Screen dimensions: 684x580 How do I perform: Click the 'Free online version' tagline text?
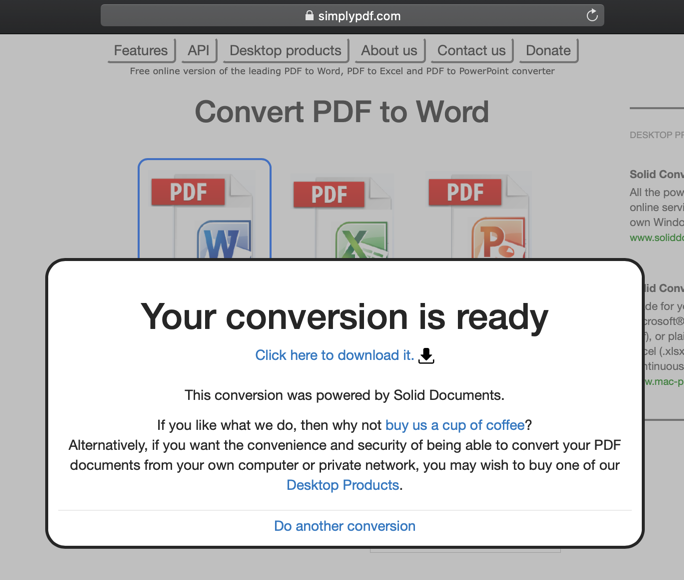(x=342, y=71)
